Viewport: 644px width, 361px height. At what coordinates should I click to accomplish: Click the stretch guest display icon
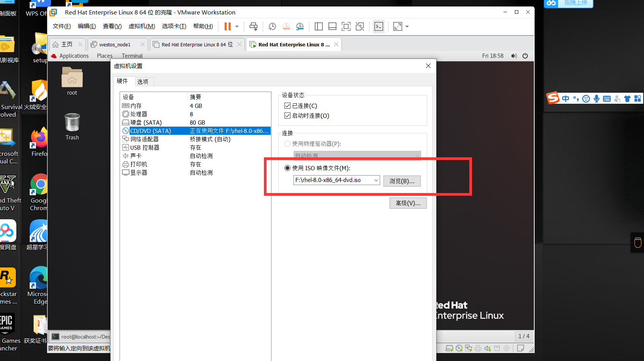[x=398, y=26]
